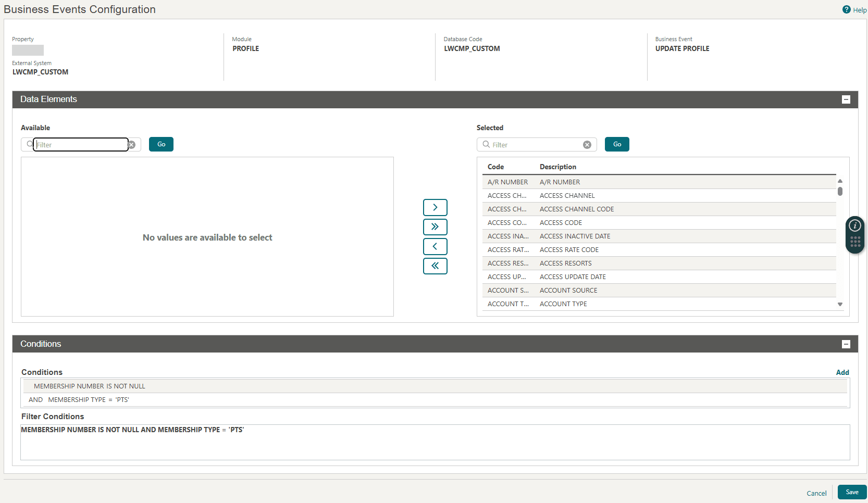This screenshot has width=868, height=503.
Task: Click the single right-arrow move icon
Action: 435,207
